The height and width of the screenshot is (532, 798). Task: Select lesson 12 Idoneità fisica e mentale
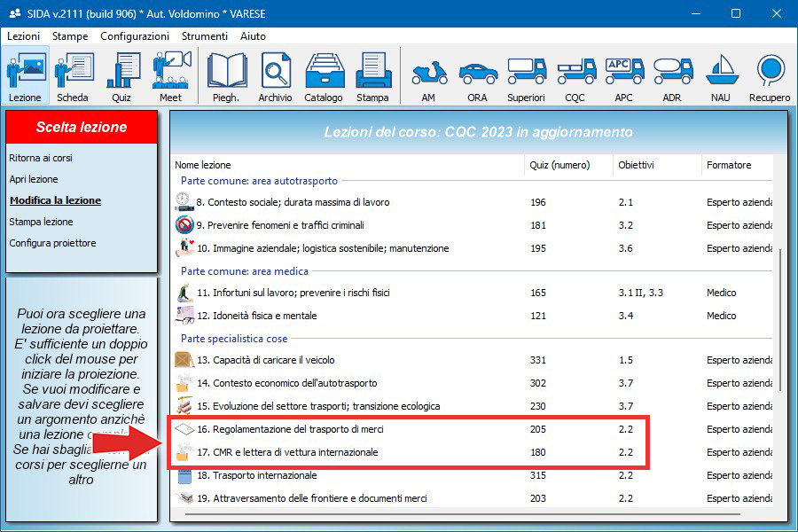coord(256,316)
